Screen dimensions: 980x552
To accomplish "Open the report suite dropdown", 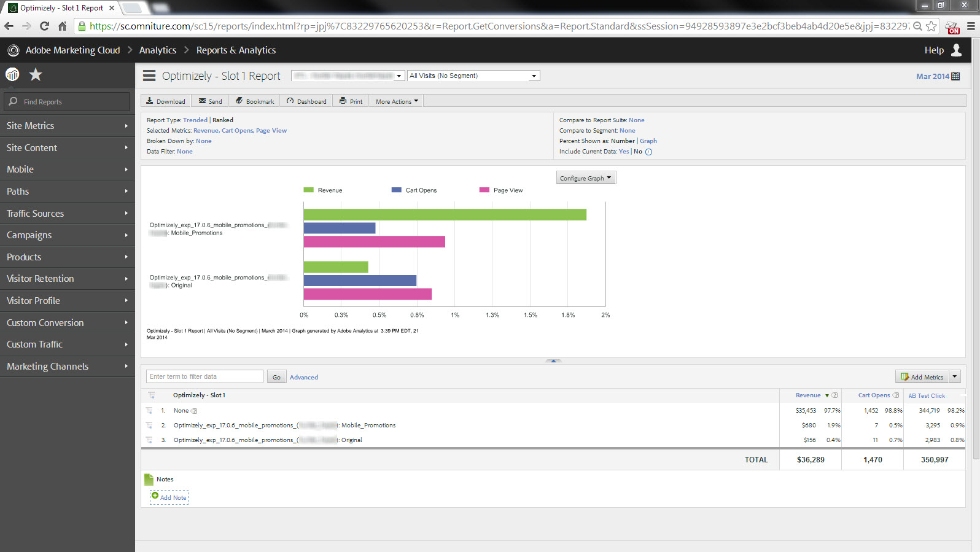I will pos(348,76).
